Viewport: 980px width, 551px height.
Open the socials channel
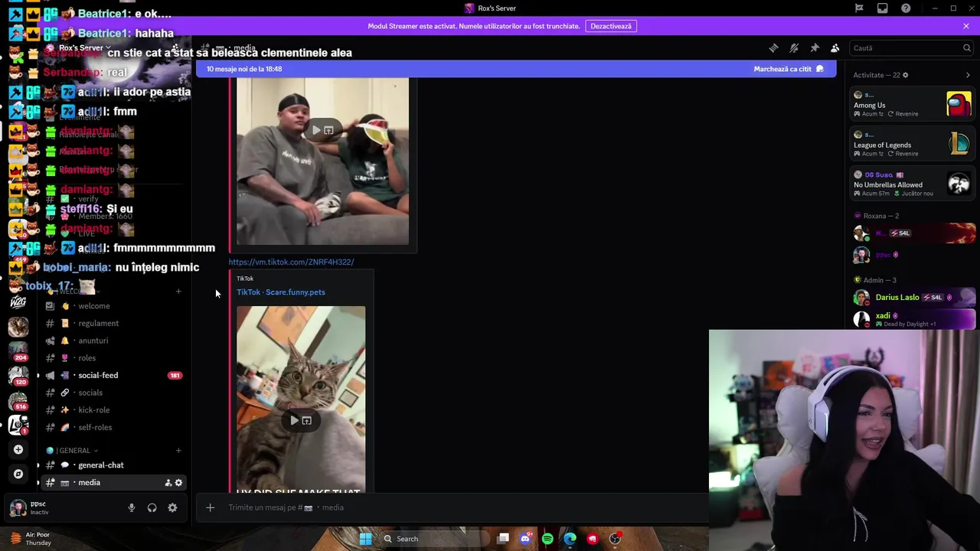[90, 393]
